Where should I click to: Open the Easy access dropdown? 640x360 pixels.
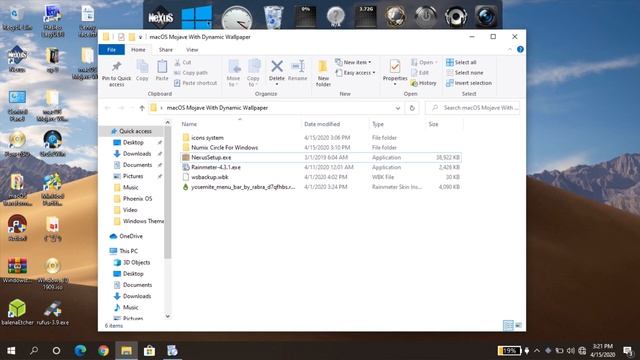pyautogui.click(x=355, y=73)
